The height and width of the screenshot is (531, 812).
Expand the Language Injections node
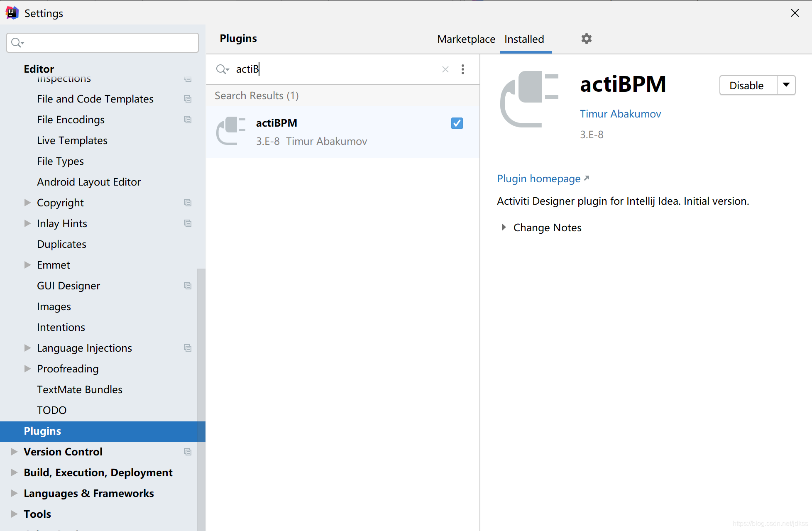(27, 348)
